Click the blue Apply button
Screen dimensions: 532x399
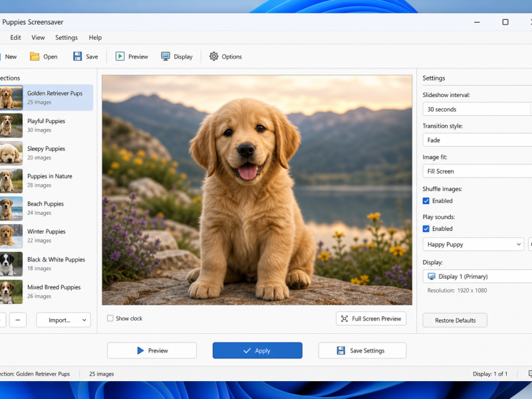257,350
